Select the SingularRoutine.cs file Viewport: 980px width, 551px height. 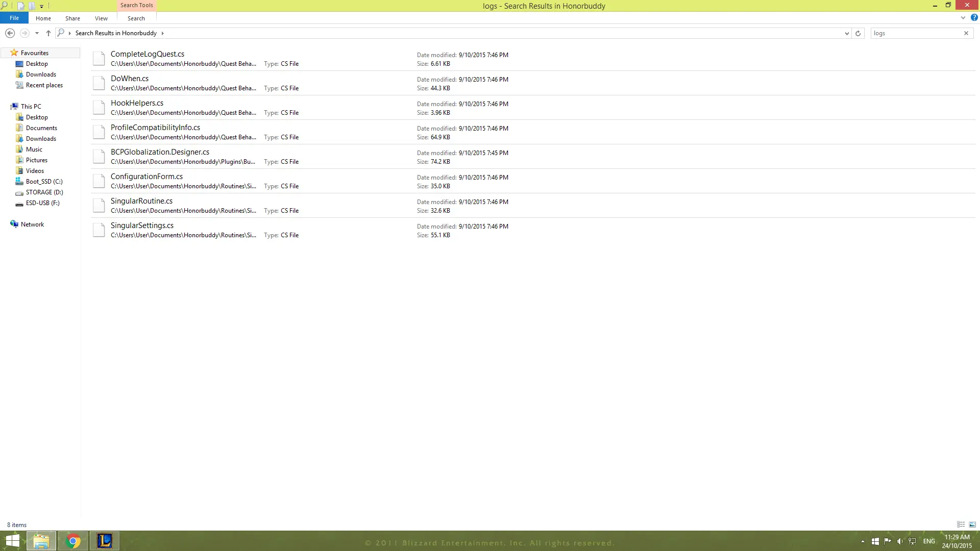533,206
